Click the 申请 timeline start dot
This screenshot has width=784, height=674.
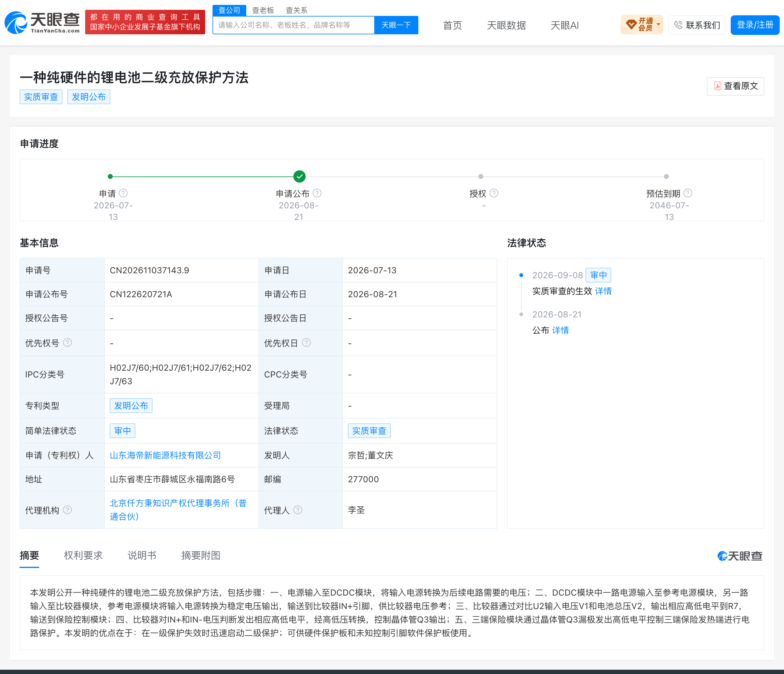[x=110, y=176]
